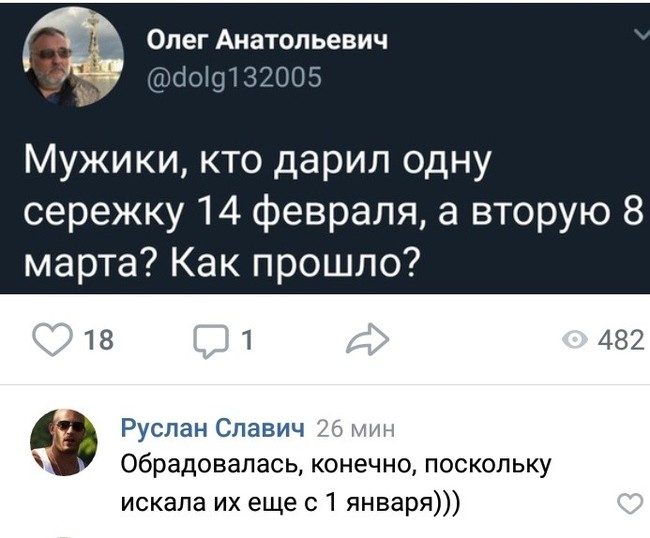Open the @dolg132005 handle

click(234, 75)
